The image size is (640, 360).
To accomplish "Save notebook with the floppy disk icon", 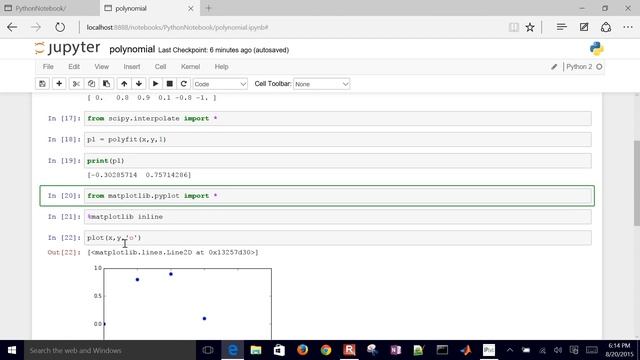I will pyautogui.click(x=42, y=84).
